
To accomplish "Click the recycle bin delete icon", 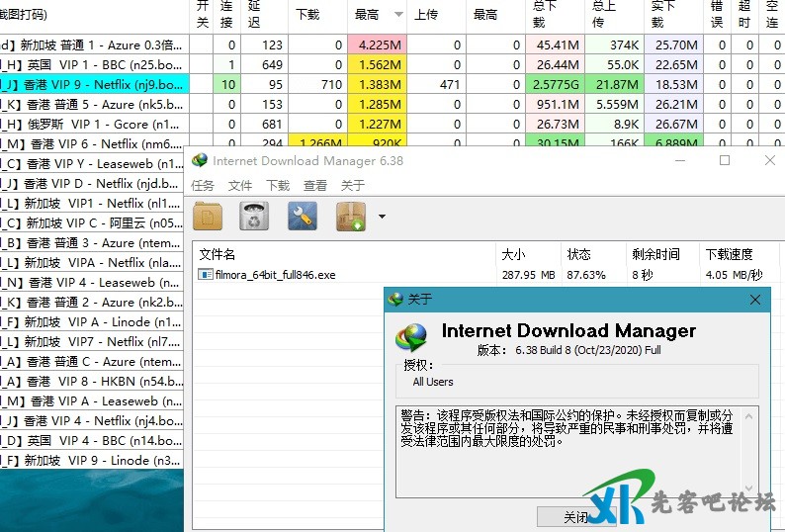I will (255, 215).
